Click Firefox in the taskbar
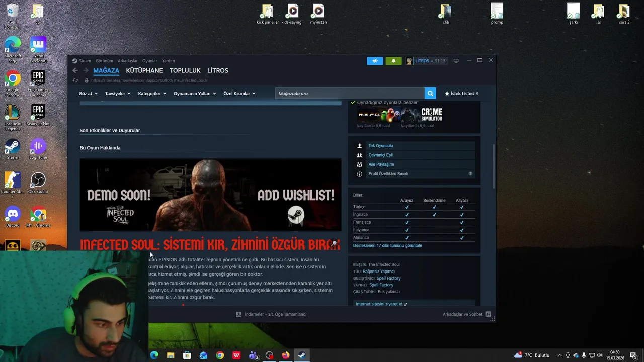 click(x=286, y=355)
